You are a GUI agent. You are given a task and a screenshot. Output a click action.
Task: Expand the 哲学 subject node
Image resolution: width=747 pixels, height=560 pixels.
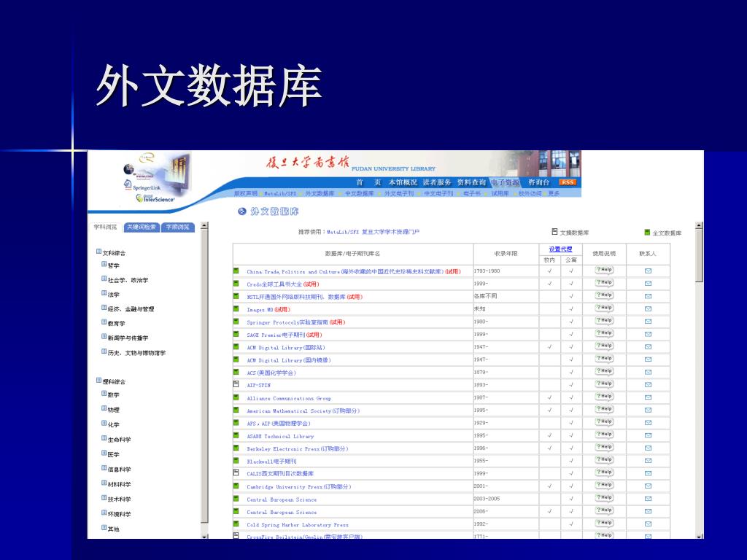(x=104, y=264)
